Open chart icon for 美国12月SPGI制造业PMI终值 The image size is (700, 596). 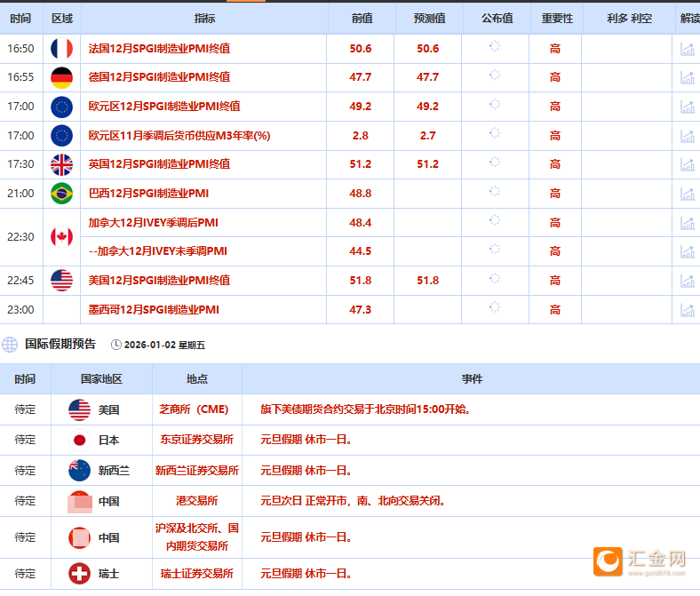coord(687,281)
